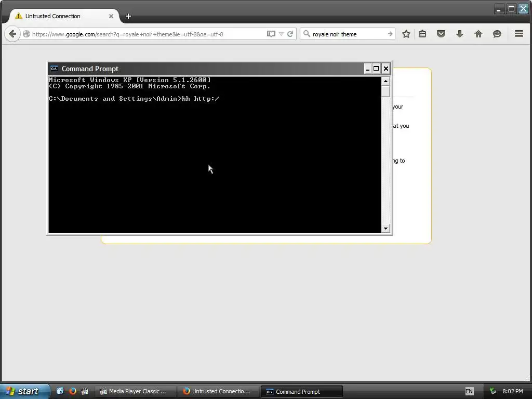This screenshot has width=532, height=399.
Task: Switch to Untrusted Connection Firefox taskbar button
Action: 218,391
